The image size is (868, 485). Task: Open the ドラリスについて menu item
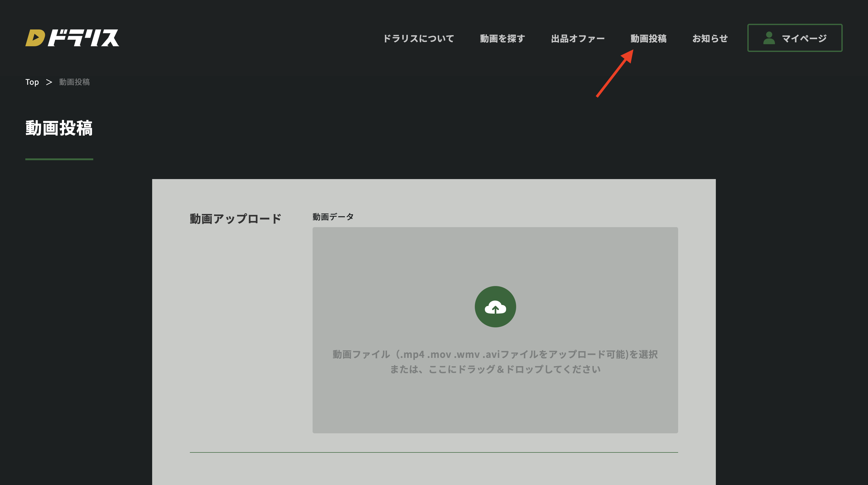pos(419,39)
